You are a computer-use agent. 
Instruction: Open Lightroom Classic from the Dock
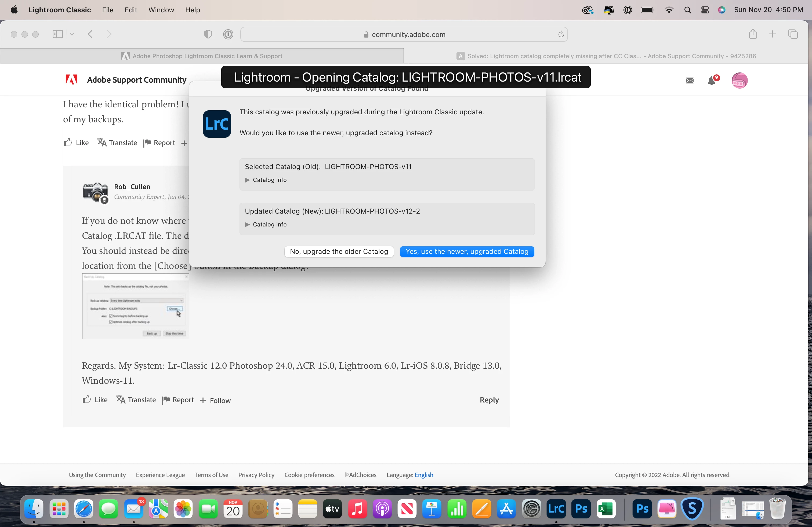[x=556, y=509]
